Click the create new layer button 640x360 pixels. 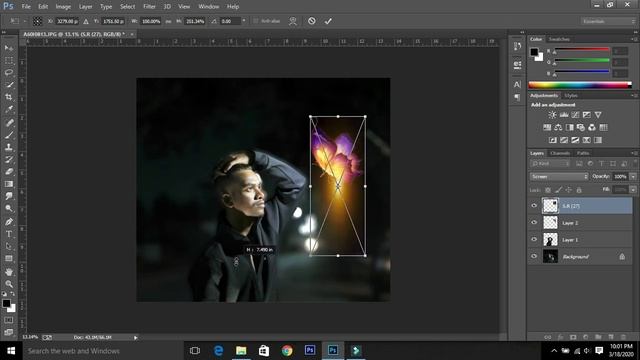611,337
